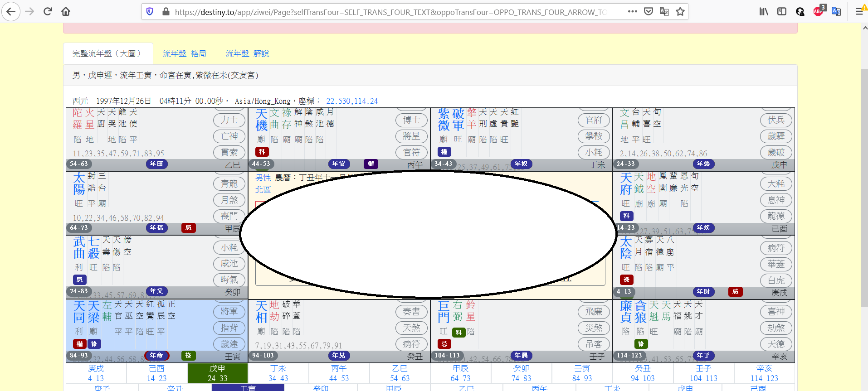Open the browser home page
Screen dimensions: 868x391
(x=66, y=12)
